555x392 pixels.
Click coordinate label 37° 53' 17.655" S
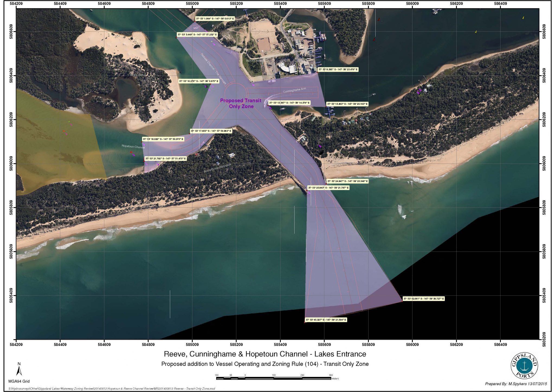click(211, 131)
